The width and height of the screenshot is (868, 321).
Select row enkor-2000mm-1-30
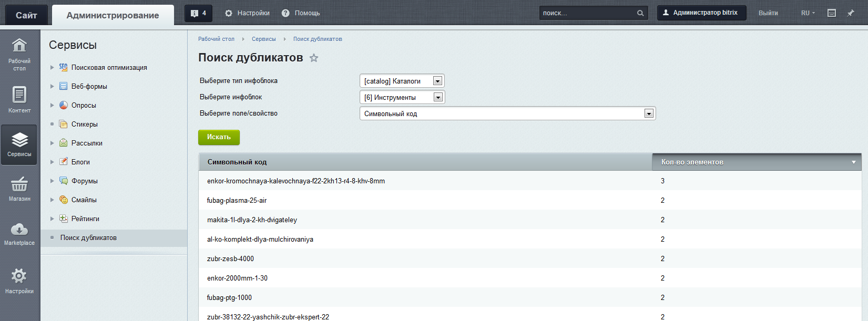coord(530,278)
